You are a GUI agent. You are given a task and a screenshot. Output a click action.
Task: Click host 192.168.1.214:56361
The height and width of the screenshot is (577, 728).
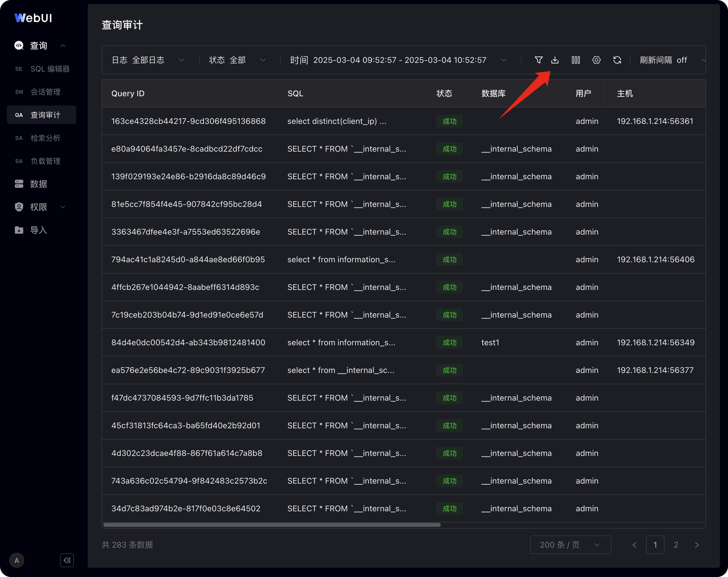click(x=655, y=121)
